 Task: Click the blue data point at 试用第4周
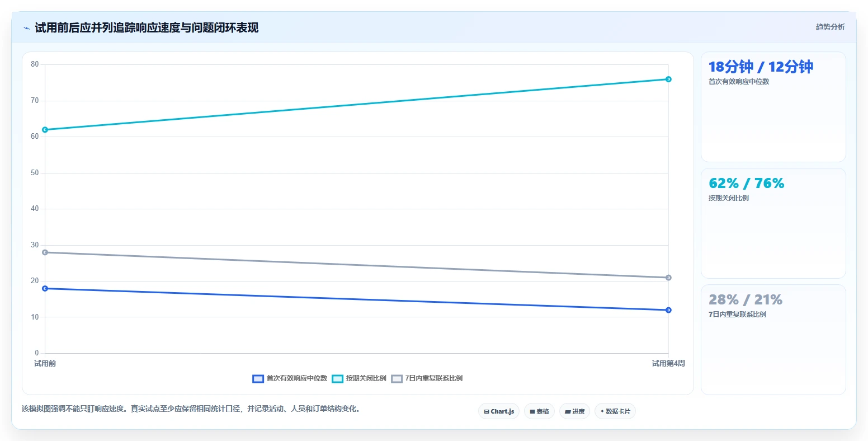tap(668, 310)
